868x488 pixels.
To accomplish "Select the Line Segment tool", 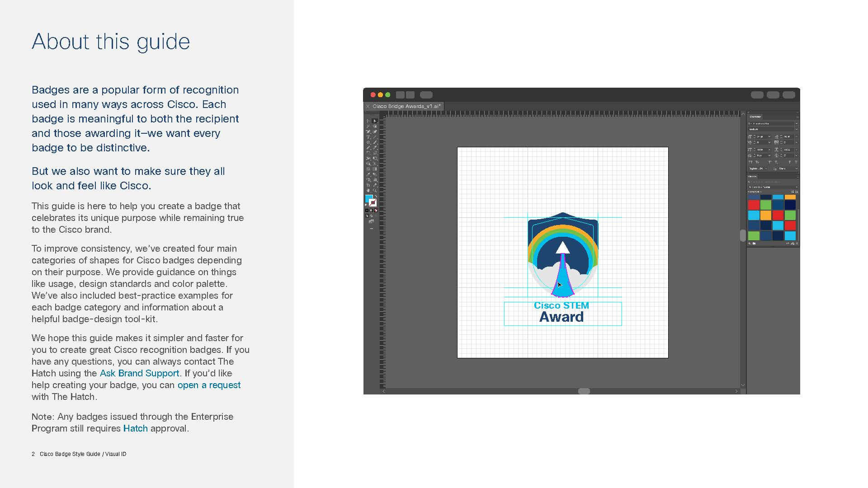I will pos(374,136).
